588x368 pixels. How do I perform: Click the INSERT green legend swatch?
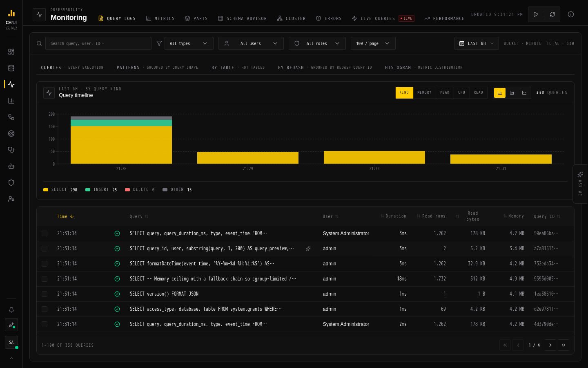(x=88, y=190)
